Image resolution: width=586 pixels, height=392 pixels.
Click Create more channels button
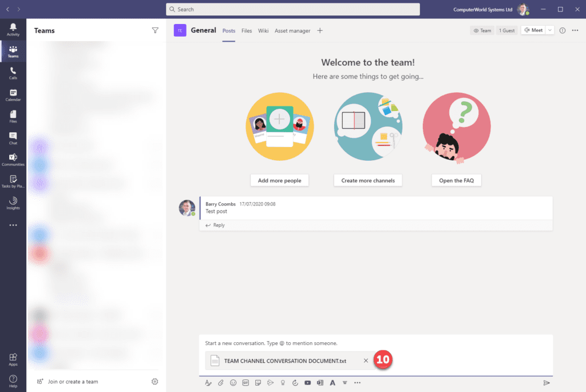368,180
